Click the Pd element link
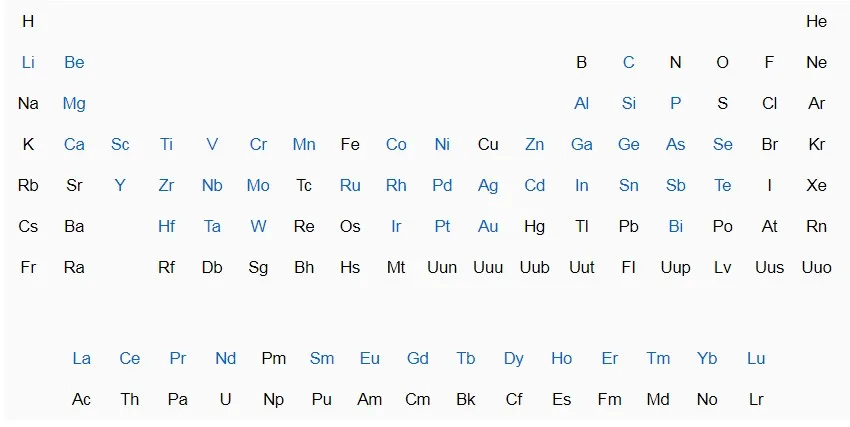This screenshot has height=427, width=850. point(442,185)
